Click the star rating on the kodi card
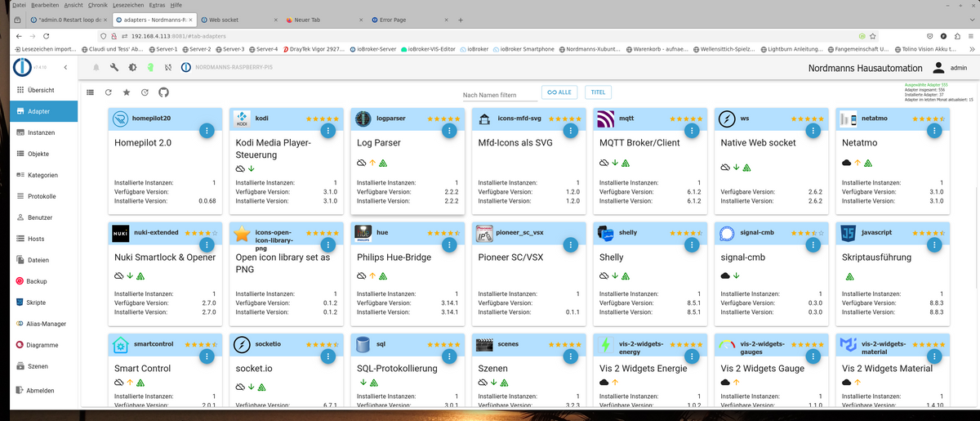The image size is (980, 421). pyautogui.click(x=322, y=119)
